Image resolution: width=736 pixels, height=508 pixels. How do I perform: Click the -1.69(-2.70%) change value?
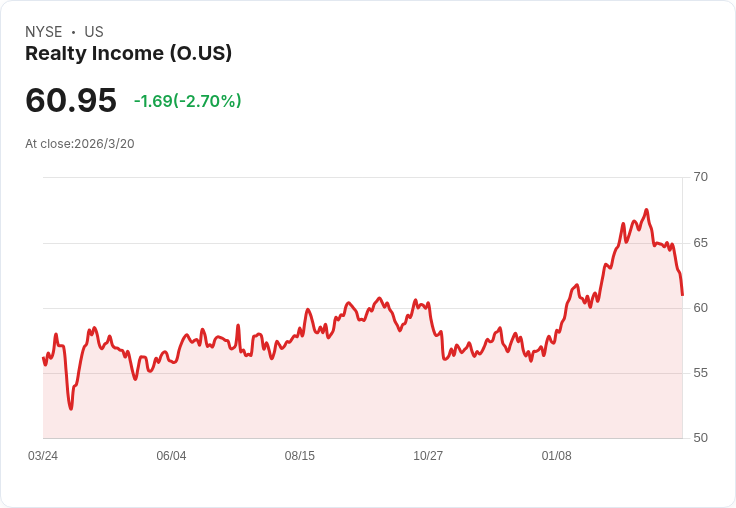coord(188,101)
